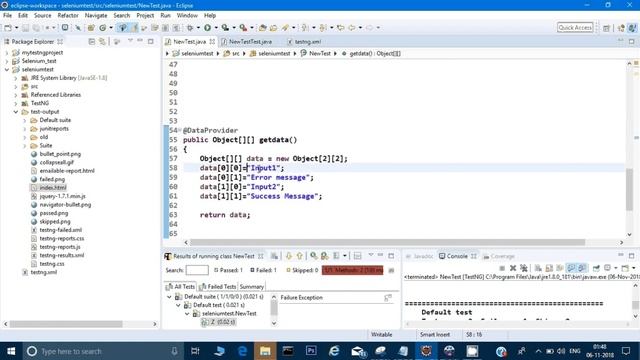The height and width of the screenshot is (360, 640).
Task: Toggle Show Console When Standard Out Changes
Action: click(571, 268)
